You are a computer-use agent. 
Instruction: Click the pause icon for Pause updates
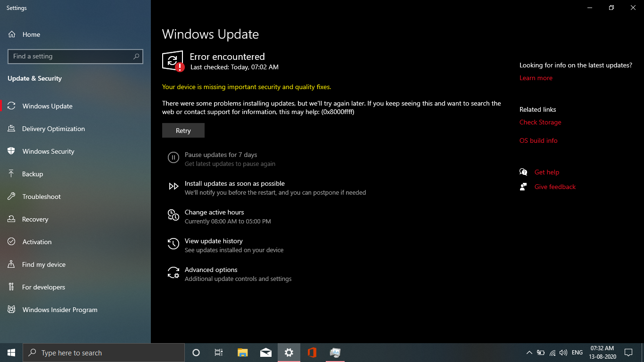click(x=173, y=157)
